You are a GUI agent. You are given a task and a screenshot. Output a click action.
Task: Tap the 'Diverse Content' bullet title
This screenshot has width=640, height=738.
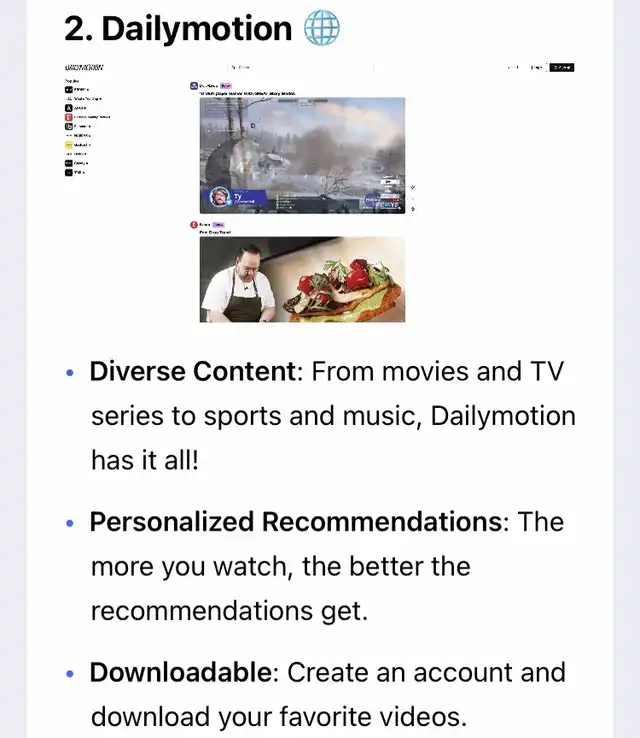click(x=194, y=372)
